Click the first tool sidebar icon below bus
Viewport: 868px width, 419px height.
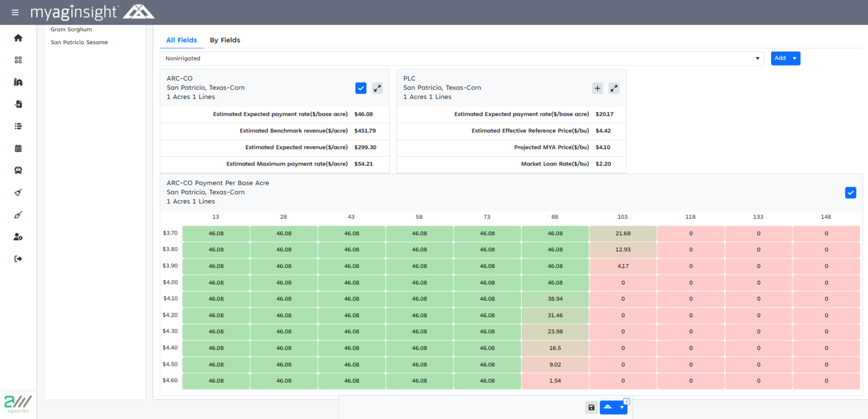[x=18, y=192]
